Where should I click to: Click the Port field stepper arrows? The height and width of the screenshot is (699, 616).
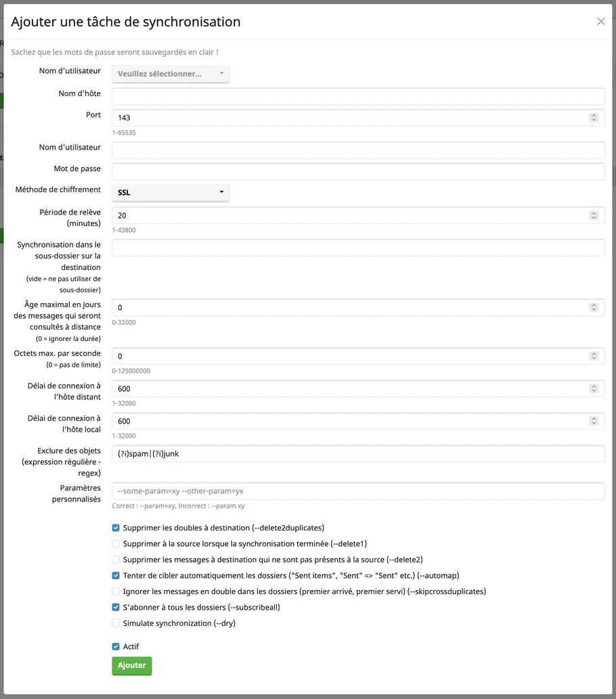[x=594, y=118]
